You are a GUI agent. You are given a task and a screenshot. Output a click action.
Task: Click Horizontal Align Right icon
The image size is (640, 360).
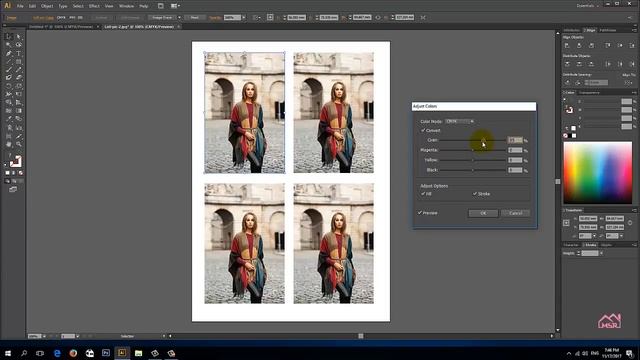[591, 45]
